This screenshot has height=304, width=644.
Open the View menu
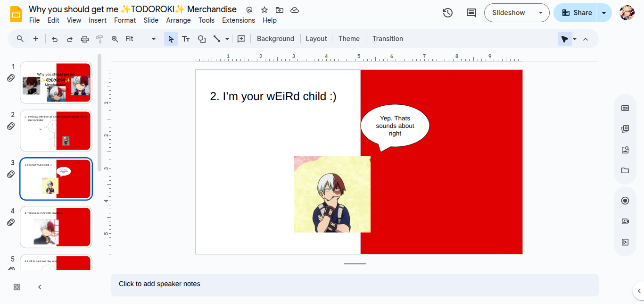pos(74,20)
